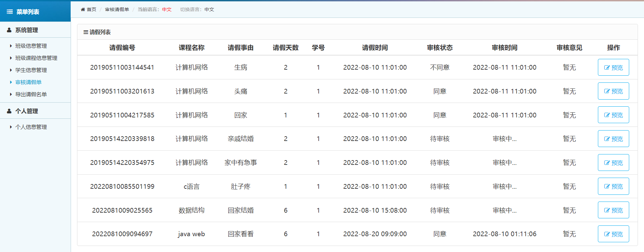Click the 肚子疼 reason cell
The image size is (644, 252).
pyautogui.click(x=241, y=186)
